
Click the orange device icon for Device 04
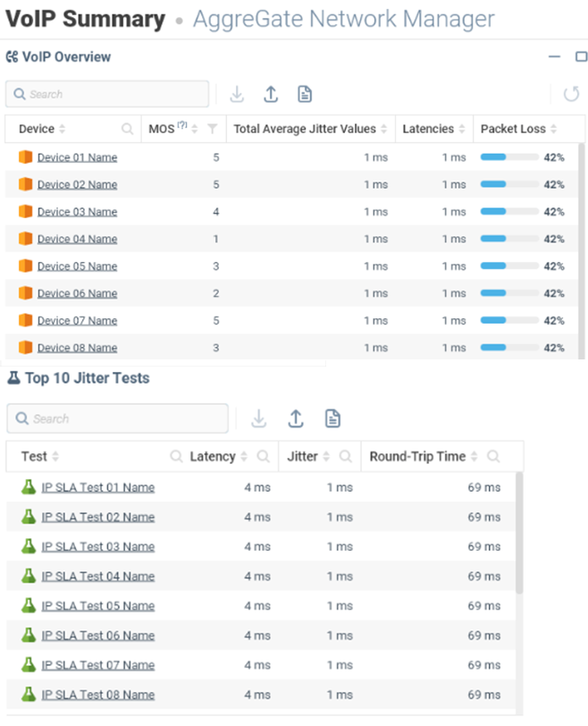[25, 239]
